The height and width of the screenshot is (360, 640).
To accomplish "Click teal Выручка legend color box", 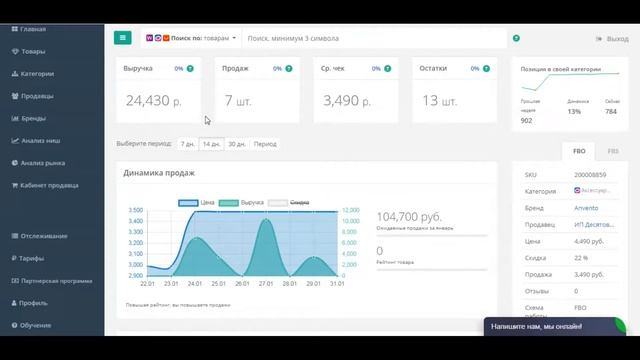I will (229, 202).
